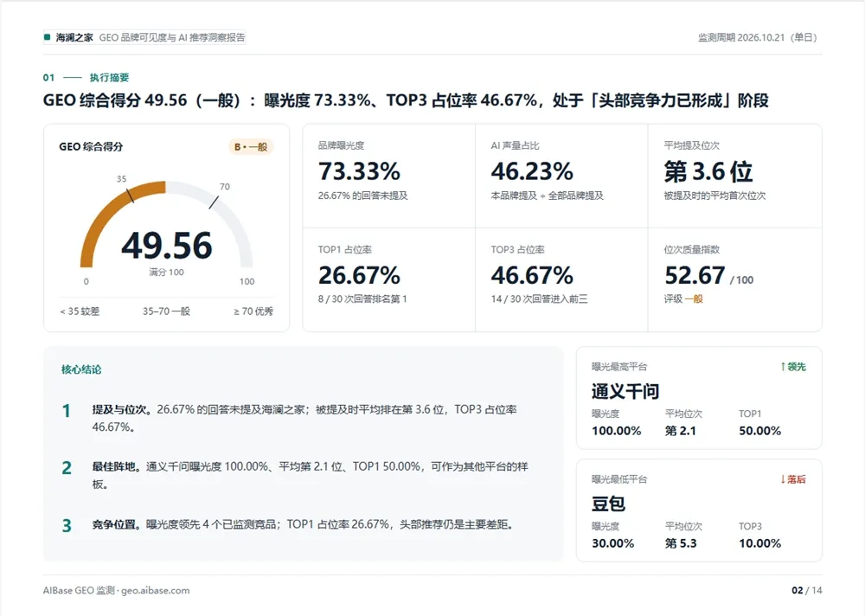
Task: Click the 10.00% TOP3 value for 豆包
Action: pos(760,543)
